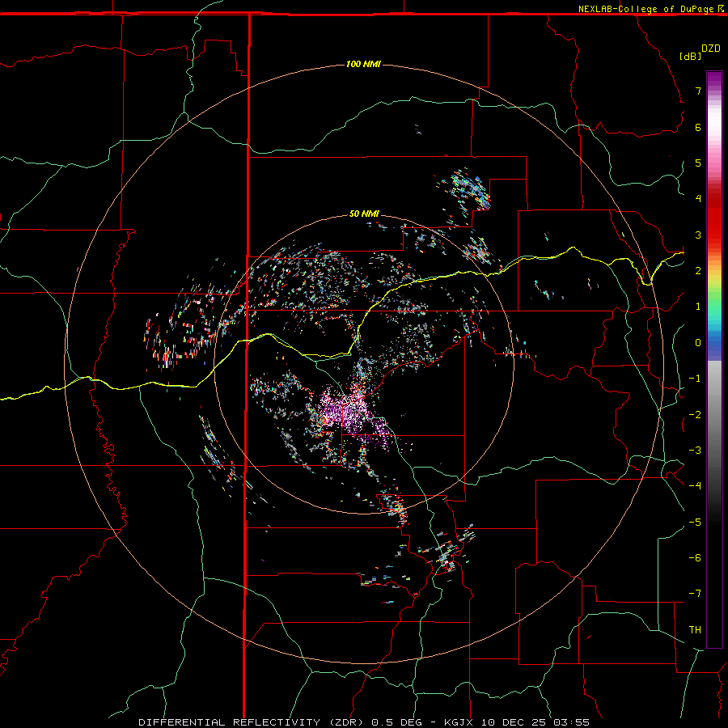The image size is (728, 728).
Task: Click the NEXLAB-College of DuPage credit text
Action: coord(646,9)
